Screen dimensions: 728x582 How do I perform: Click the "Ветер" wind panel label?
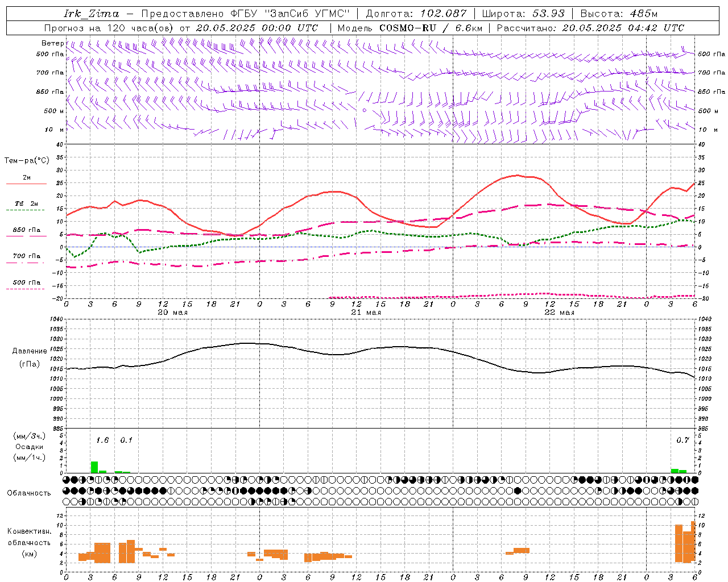pyautogui.click(x=52, y=43)
